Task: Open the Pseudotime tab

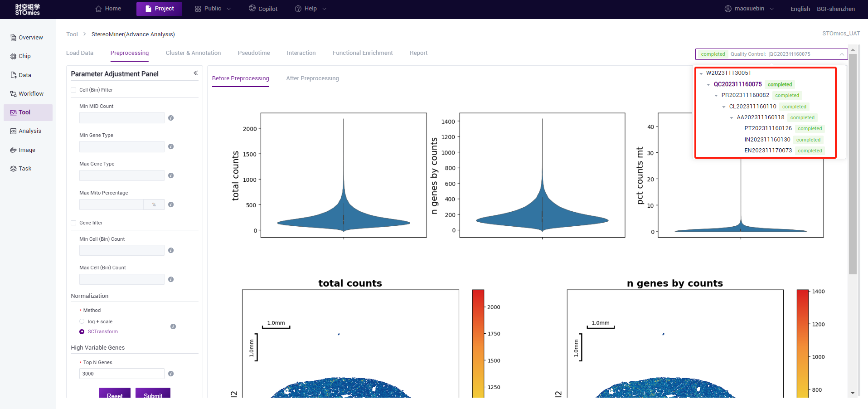Action: (254, 53)
